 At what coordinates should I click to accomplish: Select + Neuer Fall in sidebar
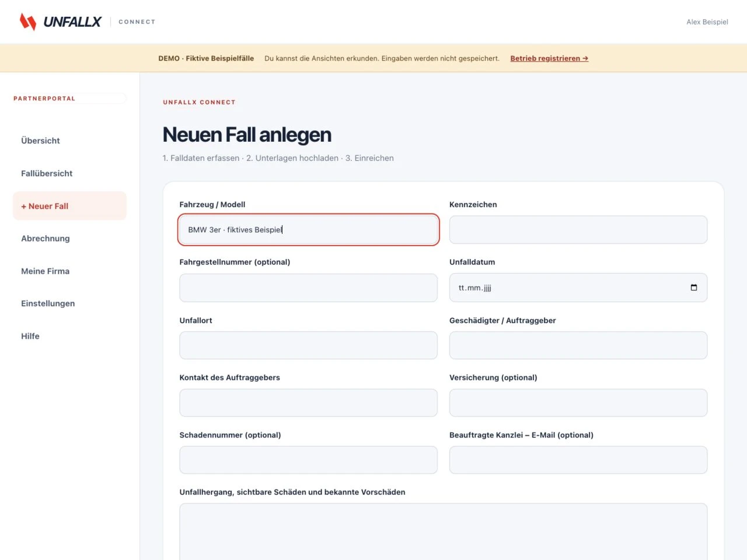click(x=69, y=206)
